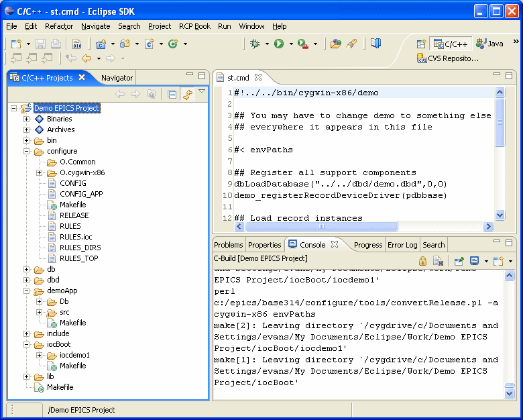Switch to the Java perspective
Screen dimensions: 523x420
[489, 44]
